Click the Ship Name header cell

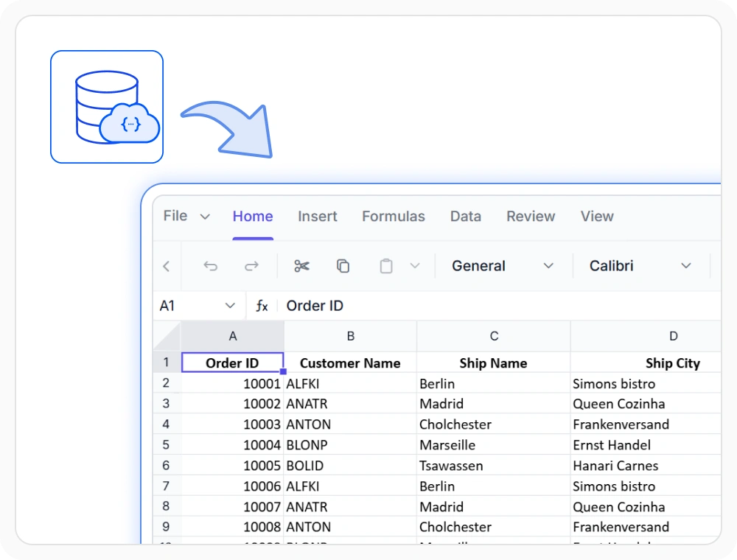(x=494, y=363)
